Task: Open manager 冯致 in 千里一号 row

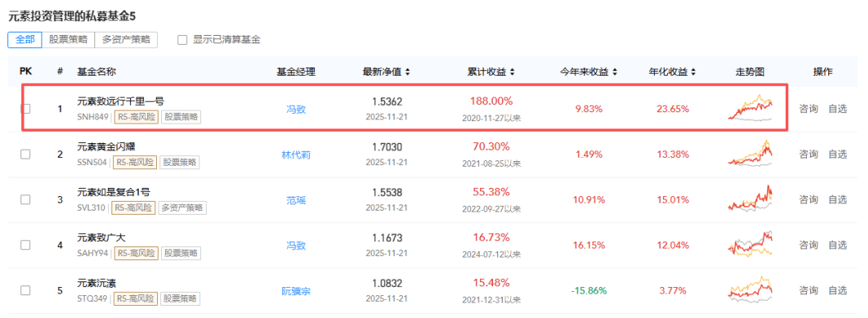Action: point(296,110)
